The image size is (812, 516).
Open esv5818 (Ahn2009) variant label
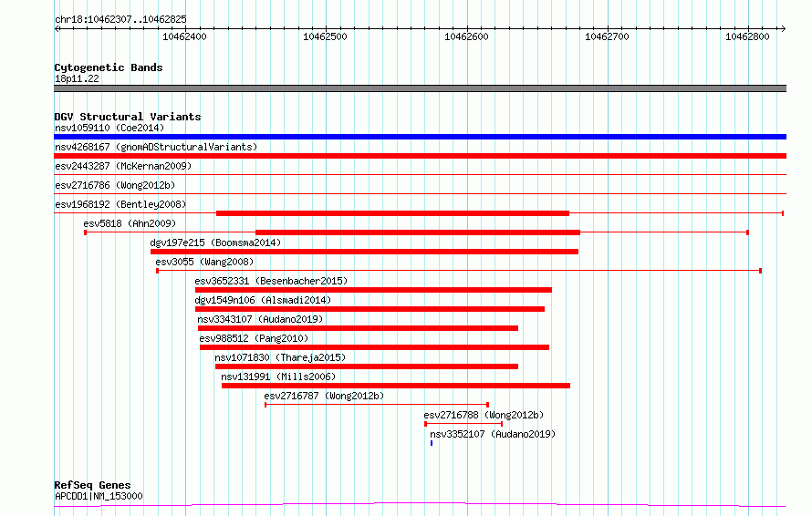click(x=130, y=223)
